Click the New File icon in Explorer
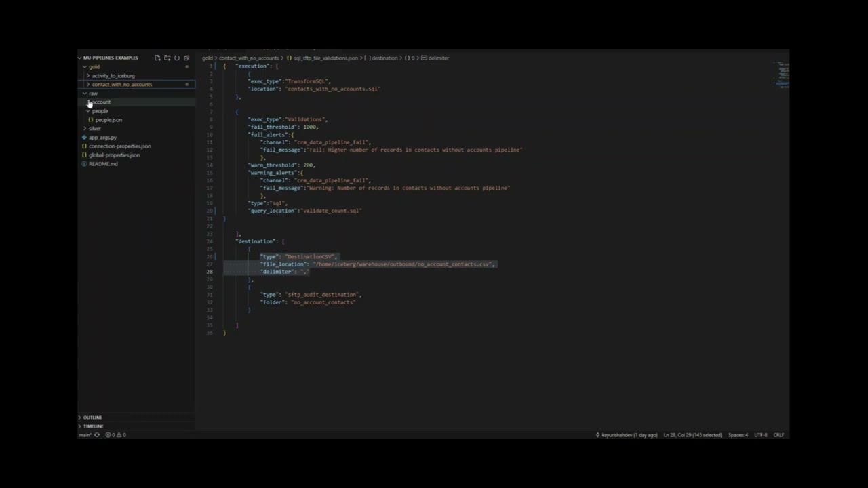868x488 pixels. click(157, 58)
